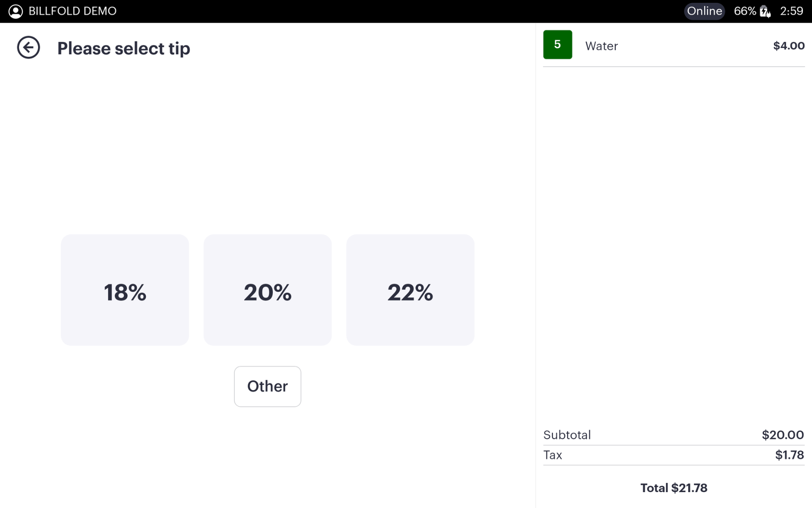Tap the 66% battery percentage
The image size is (812, 508).
pyautogui.click(x=745, y=11)
